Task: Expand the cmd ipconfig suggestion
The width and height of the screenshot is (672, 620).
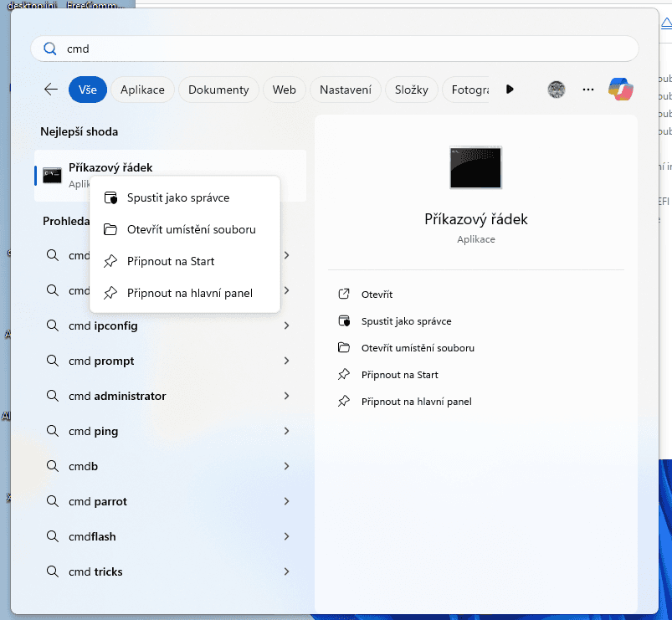Action: pyautogui.click(x=286, y=325)
